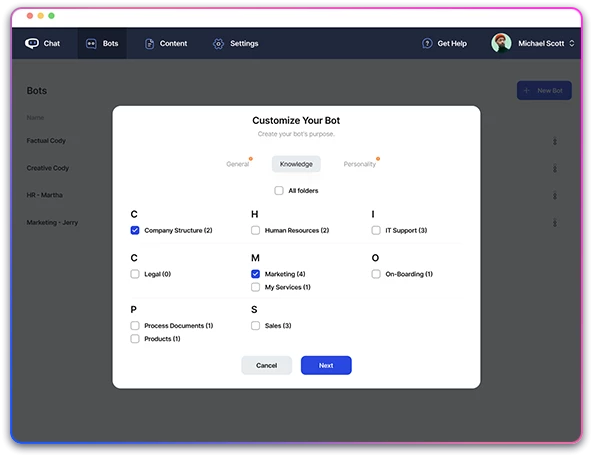This screenshot has height=457, width=593.
Task: Click the Settings gear icon
Action: tap(218, 44)
